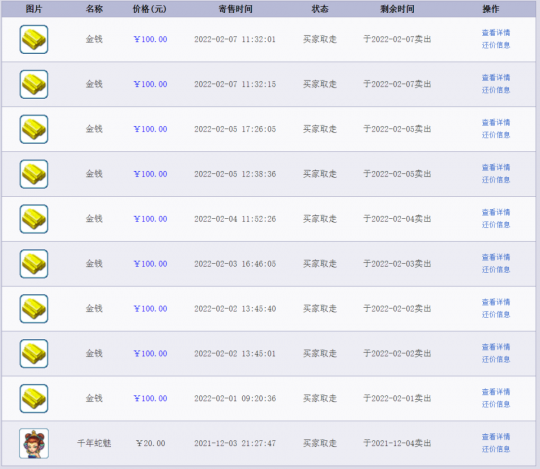
Task: Click gold icon for 2022-02-04 listing
Action: 34,219
